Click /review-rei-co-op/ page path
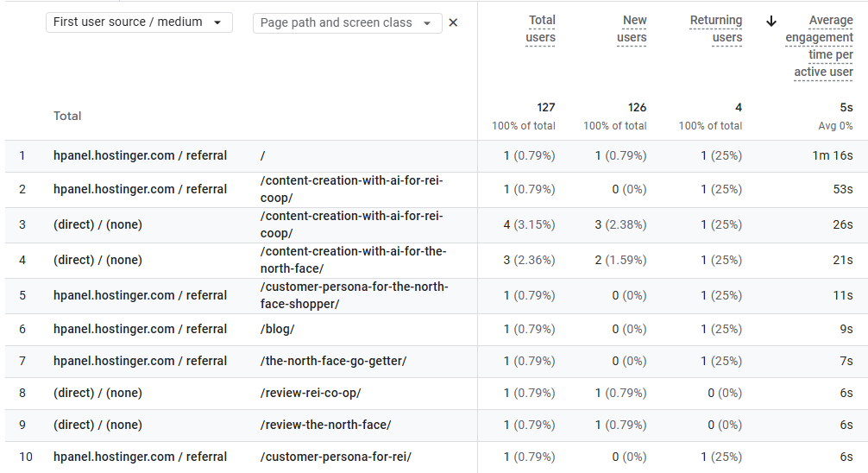Image resolution: width=868 pixels, height=473 pixels. 310,393
